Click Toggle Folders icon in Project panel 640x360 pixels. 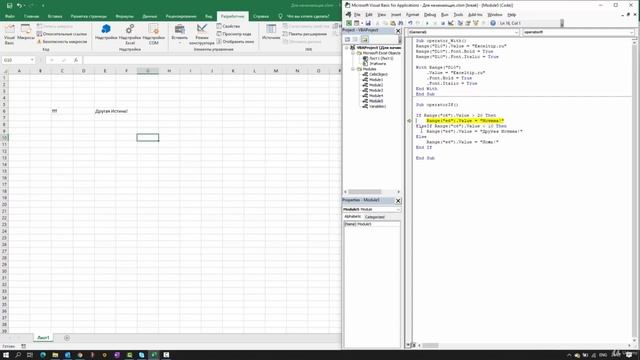pos(364,39)
